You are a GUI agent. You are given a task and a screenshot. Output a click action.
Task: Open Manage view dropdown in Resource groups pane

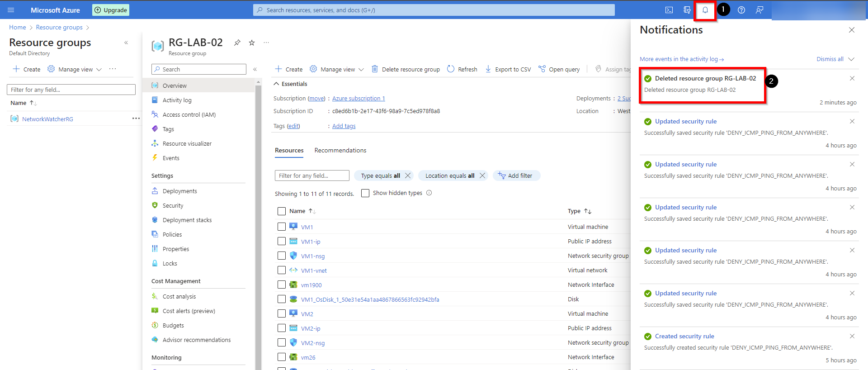pos(75,69)
